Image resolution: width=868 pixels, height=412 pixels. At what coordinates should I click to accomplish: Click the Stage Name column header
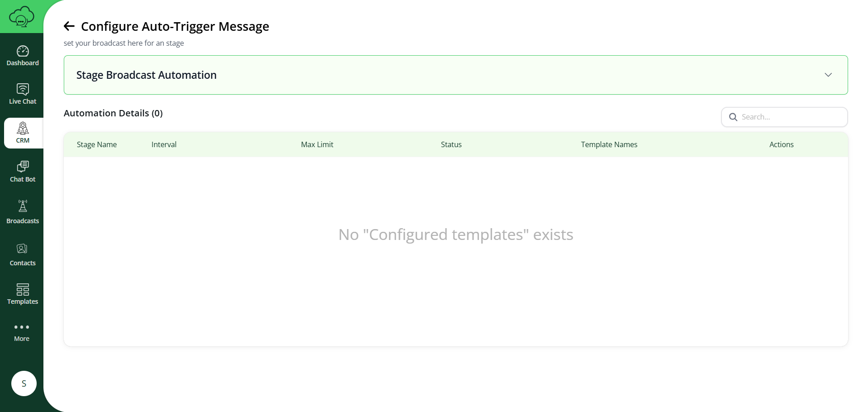tap(97, 144)
